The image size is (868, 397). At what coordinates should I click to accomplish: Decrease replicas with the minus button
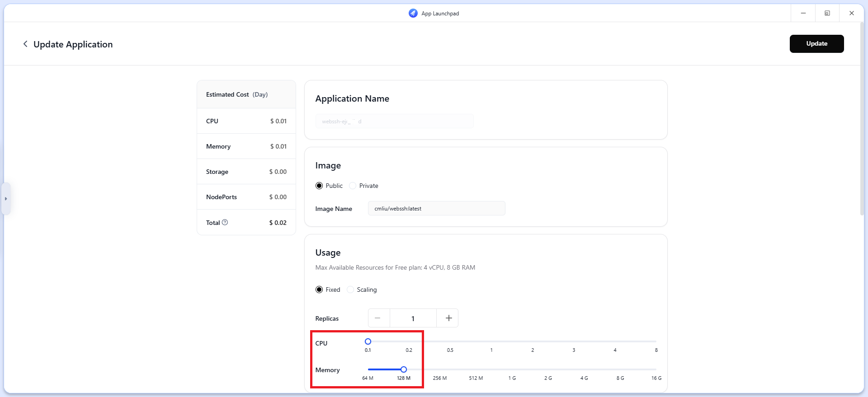378,318
